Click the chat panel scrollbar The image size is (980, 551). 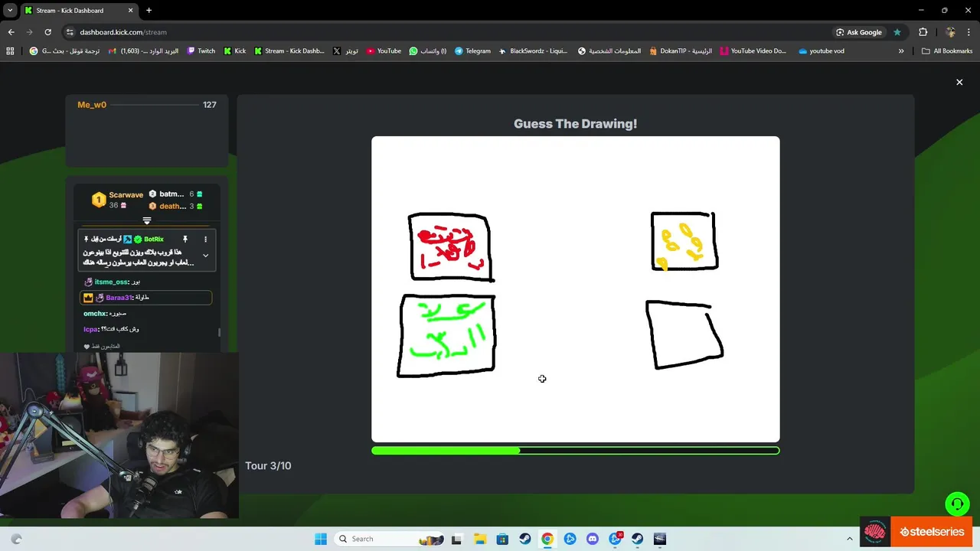tap(220, 332)
